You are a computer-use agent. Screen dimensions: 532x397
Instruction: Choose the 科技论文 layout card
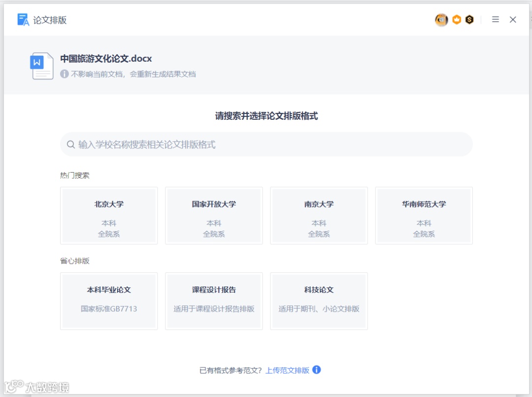319,301
